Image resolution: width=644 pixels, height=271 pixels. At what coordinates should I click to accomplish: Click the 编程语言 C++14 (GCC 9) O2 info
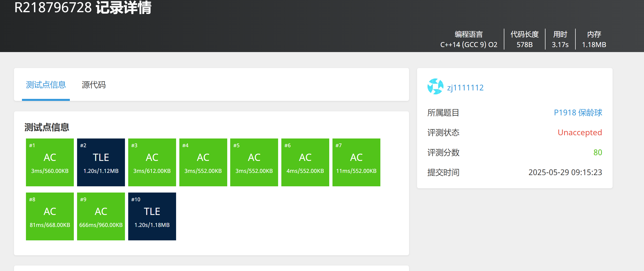468,39
